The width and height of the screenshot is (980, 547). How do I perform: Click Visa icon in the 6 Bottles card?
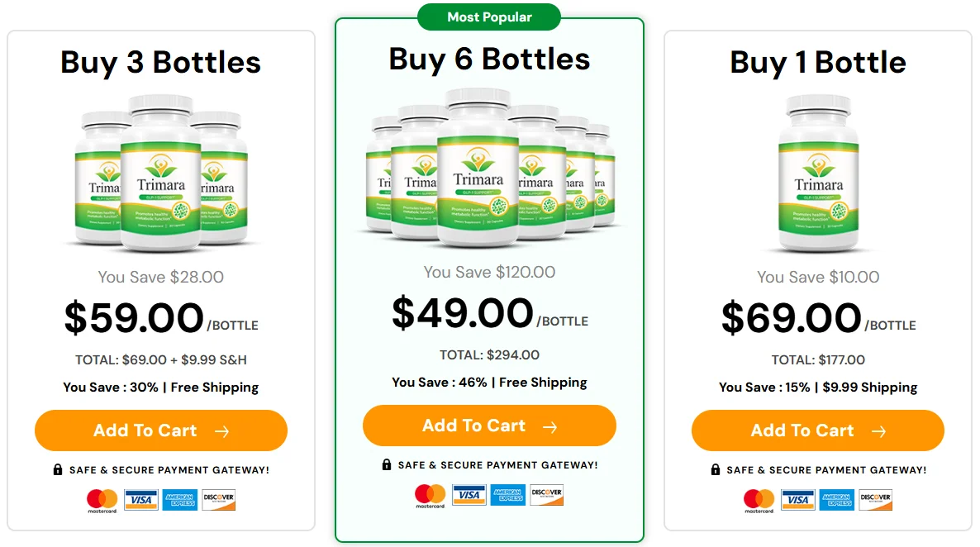pos(469,495)
